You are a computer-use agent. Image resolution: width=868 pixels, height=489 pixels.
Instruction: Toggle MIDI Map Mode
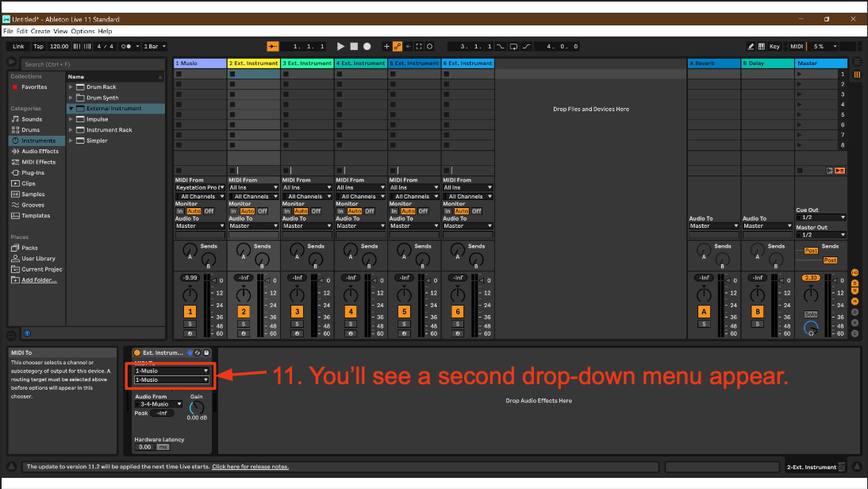click(x=797, y=47)
